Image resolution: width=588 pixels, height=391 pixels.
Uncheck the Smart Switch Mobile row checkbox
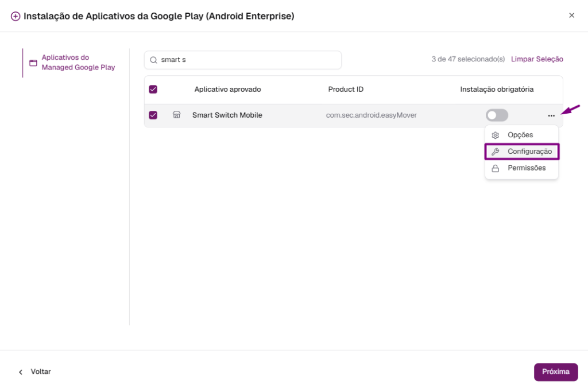[153, 115]
